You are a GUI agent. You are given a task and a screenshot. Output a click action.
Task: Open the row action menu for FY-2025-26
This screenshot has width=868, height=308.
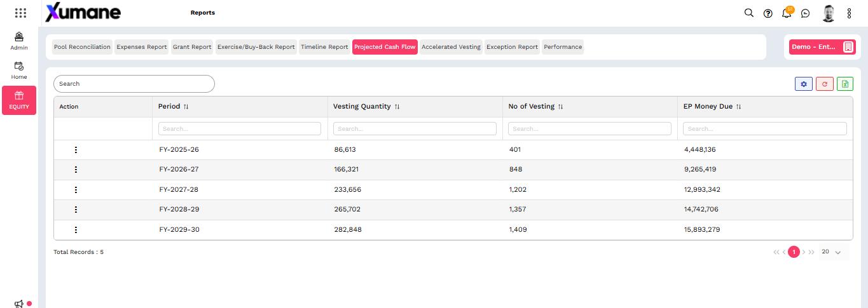click(76, 150)
